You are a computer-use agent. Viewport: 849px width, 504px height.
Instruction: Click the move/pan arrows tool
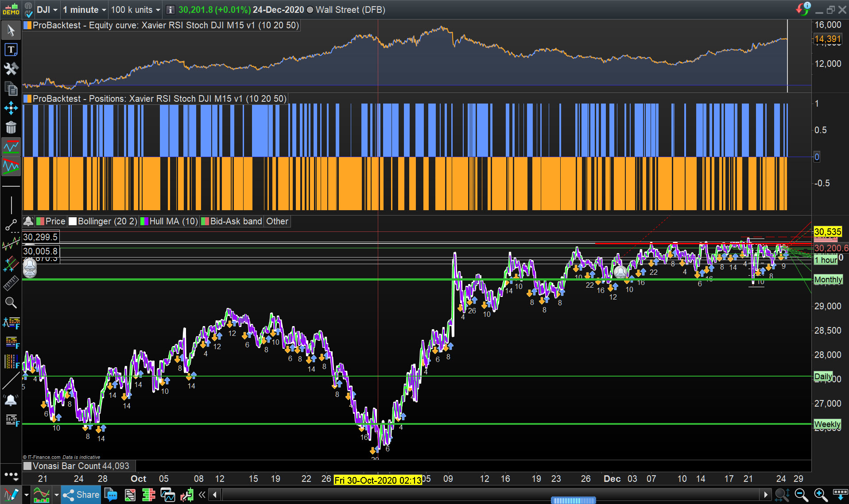click(x=11, y=108)
